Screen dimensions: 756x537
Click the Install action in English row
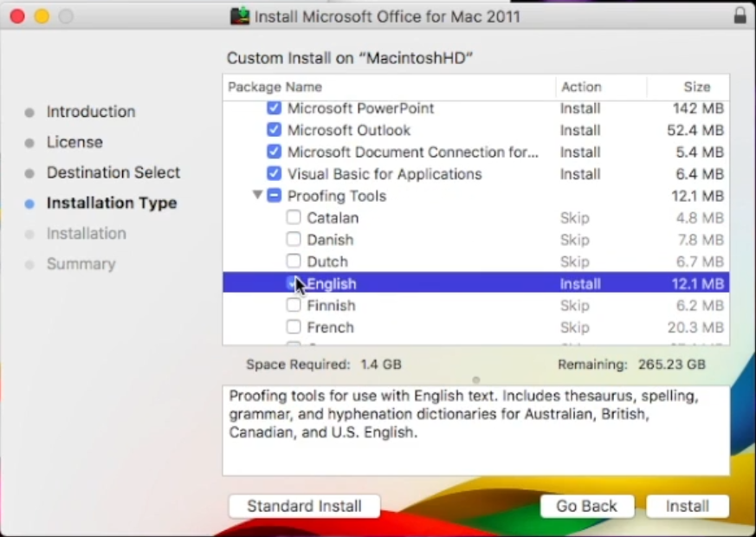(x=580, y=284)
